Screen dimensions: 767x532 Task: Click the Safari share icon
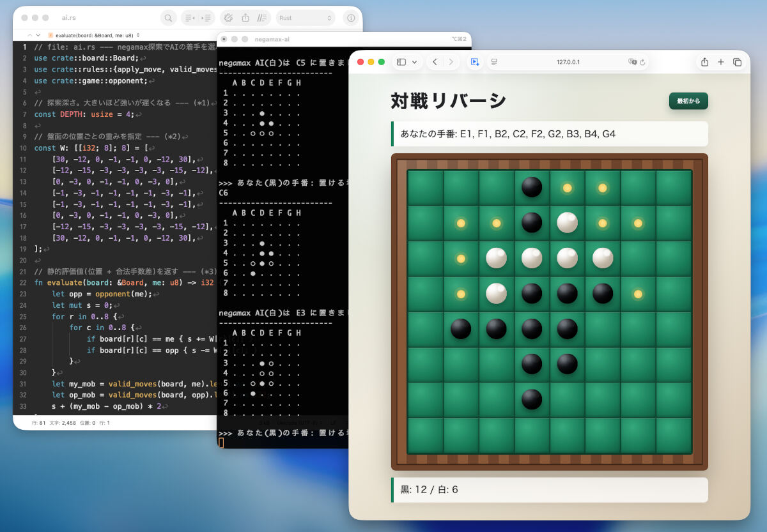tap(704, 62)
